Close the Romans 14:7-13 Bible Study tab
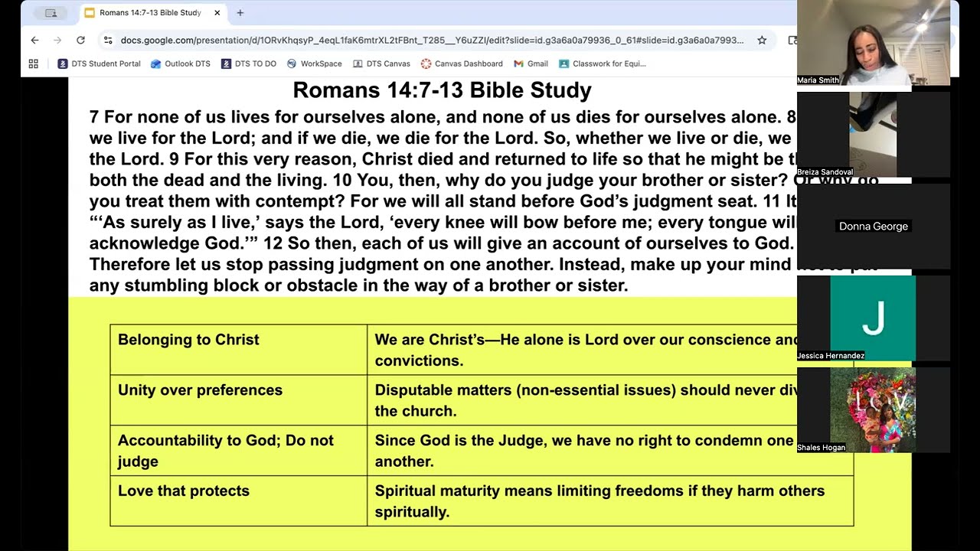Screen dimensions: 980x551 (x=217, y=13)
